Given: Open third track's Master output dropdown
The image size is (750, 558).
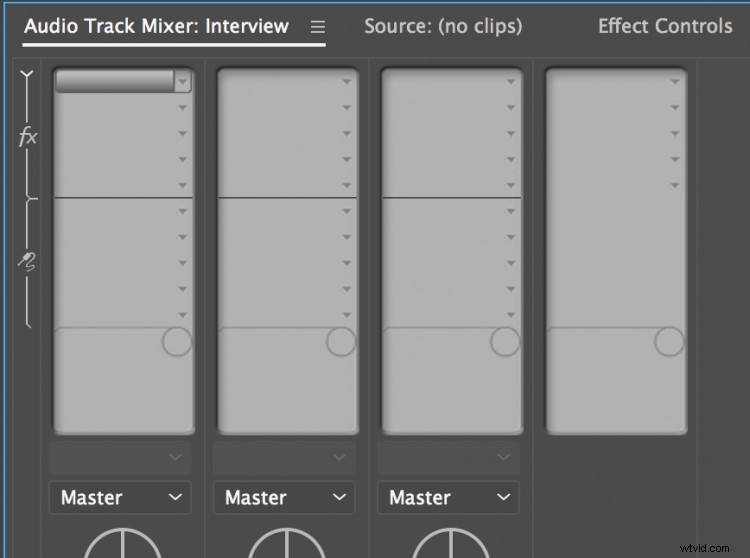Looking at the screenshot, I should [448, 498].
